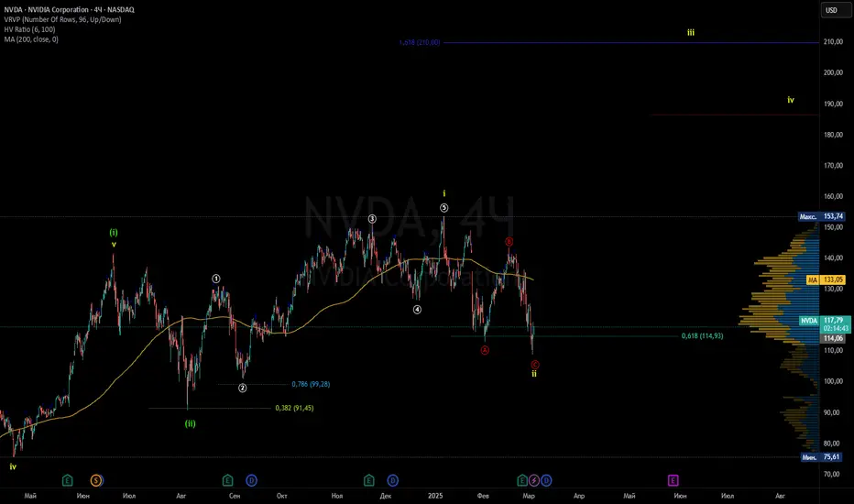Select the circled 3 wave label
The image size is (854, 504).
tap(372, 218)
